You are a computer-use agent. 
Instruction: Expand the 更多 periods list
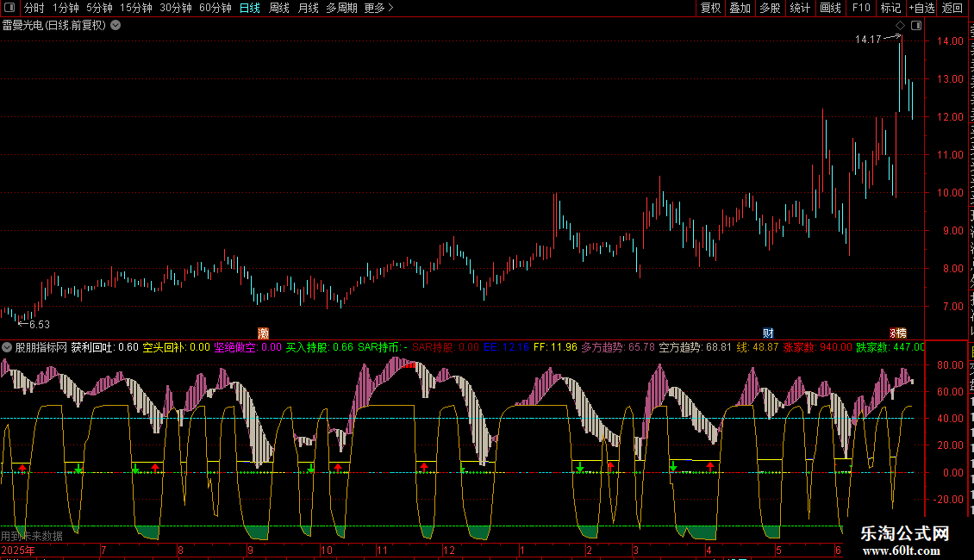(x=379, y=8)
